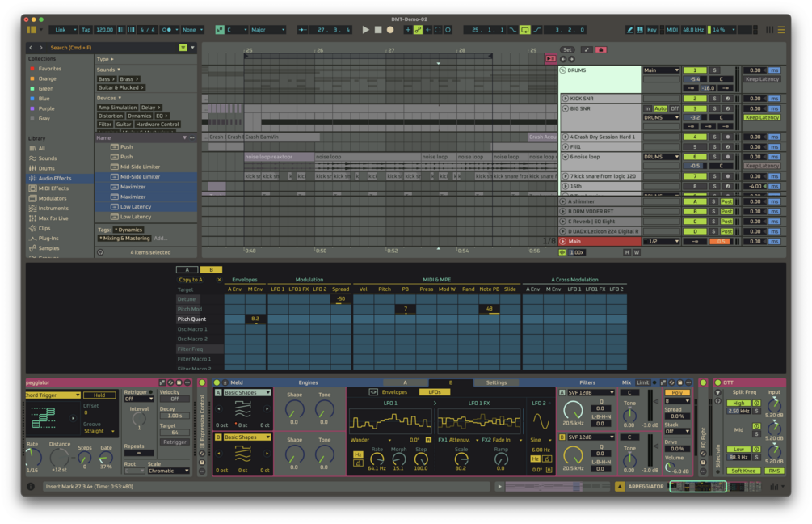
Task: Select the Amp Simulation filter tag
Action: [x=117, y=108]
